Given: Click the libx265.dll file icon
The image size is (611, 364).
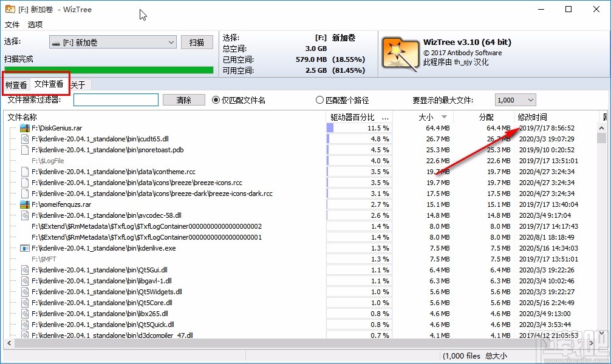Looking at the screenshot, I should 25,314.
